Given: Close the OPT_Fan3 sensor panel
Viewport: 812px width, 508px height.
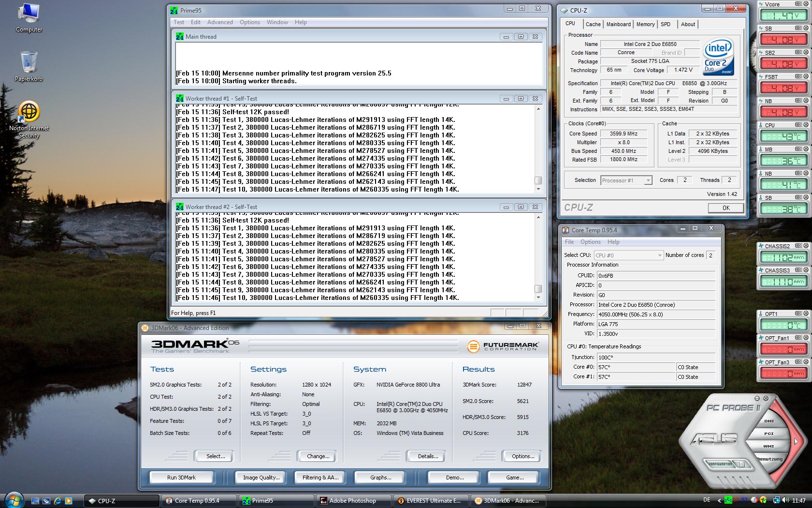Looking at the screenshot, I should pos(806,362).
